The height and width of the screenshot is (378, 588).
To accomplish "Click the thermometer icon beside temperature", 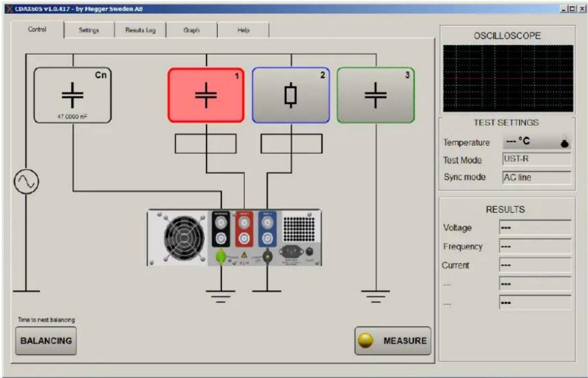I will (x=565, y=143).
